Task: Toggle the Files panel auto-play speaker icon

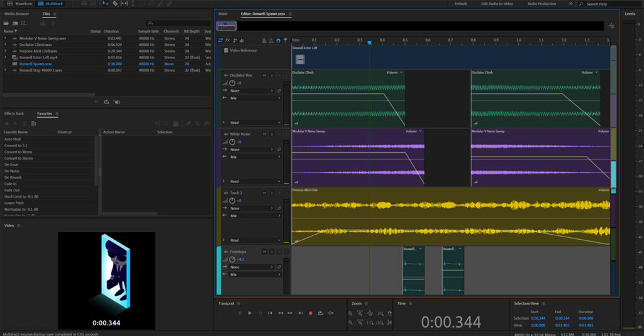Action: click(x=117, y=102)
